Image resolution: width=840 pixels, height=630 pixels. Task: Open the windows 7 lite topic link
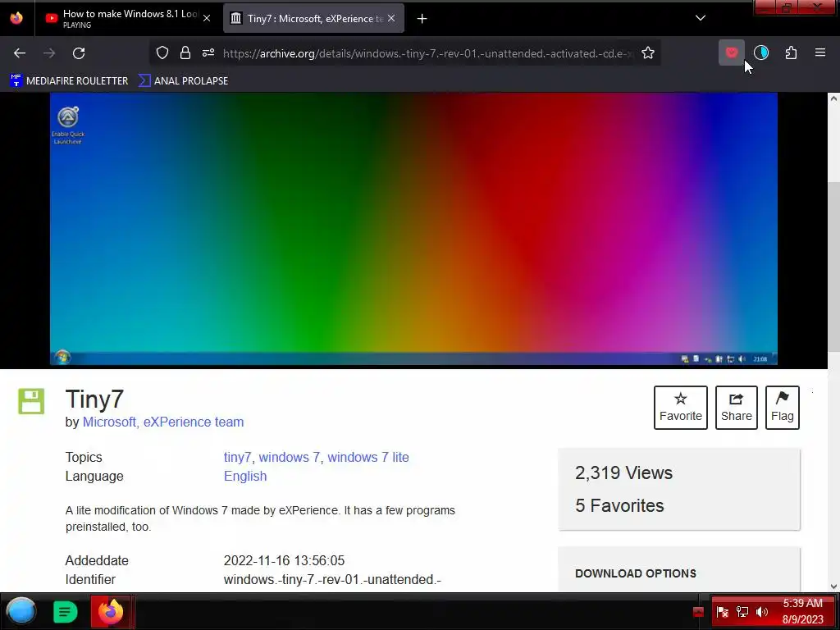pyautogui.click(x=368, y=458)
